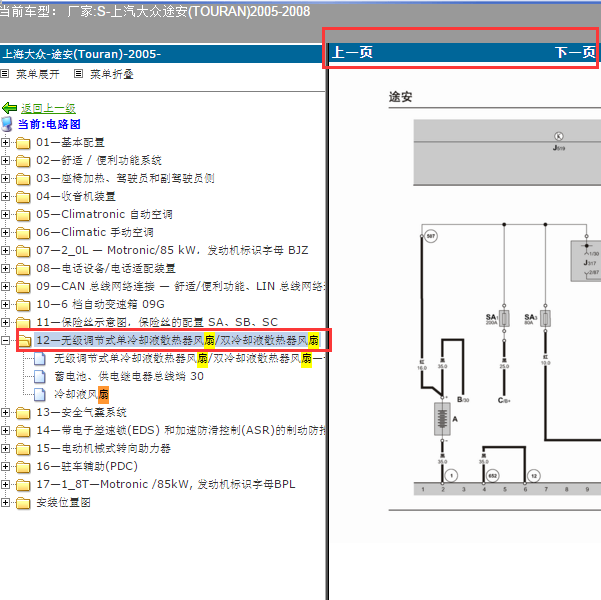Expand the 17—1_8T—Motronic node

[5, 485]
